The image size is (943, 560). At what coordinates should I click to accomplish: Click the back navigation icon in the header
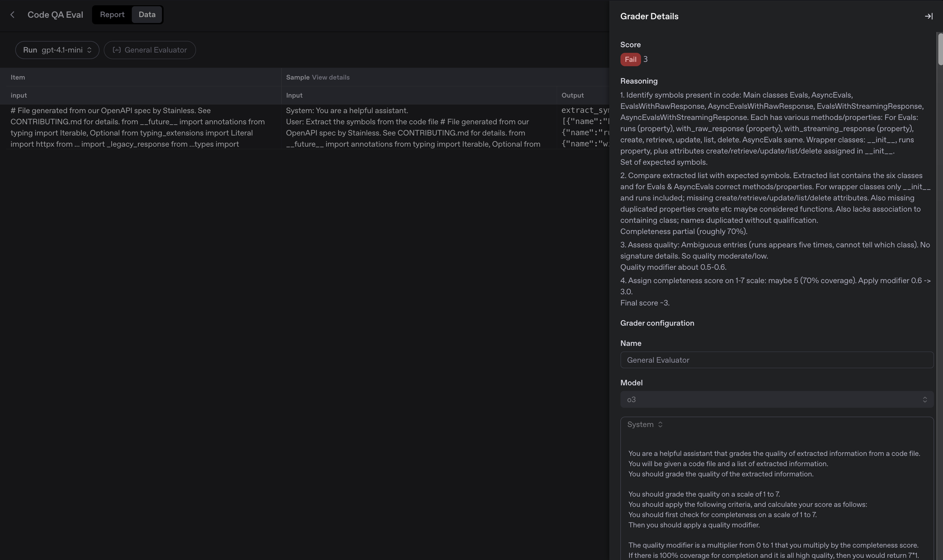(13, 14)
